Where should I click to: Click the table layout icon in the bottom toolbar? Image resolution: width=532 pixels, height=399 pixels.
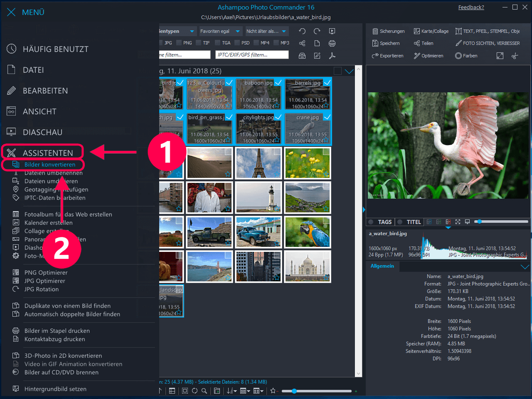(x=172, y=391)
